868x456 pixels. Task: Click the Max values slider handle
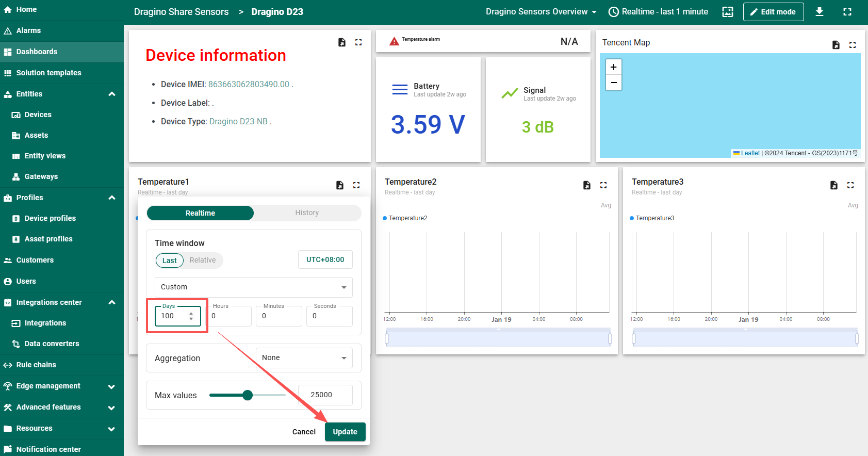(x=248, y=395)
